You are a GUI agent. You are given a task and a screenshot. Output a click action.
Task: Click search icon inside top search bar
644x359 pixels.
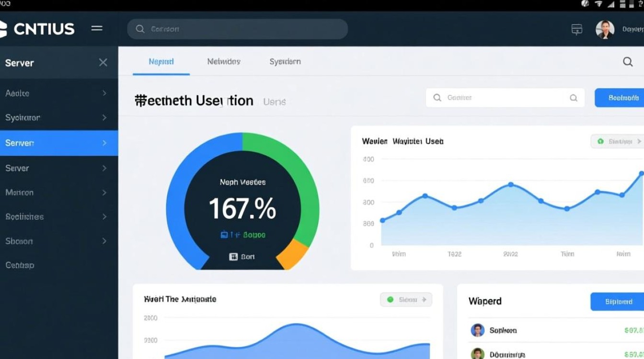[x=140, y=29]
